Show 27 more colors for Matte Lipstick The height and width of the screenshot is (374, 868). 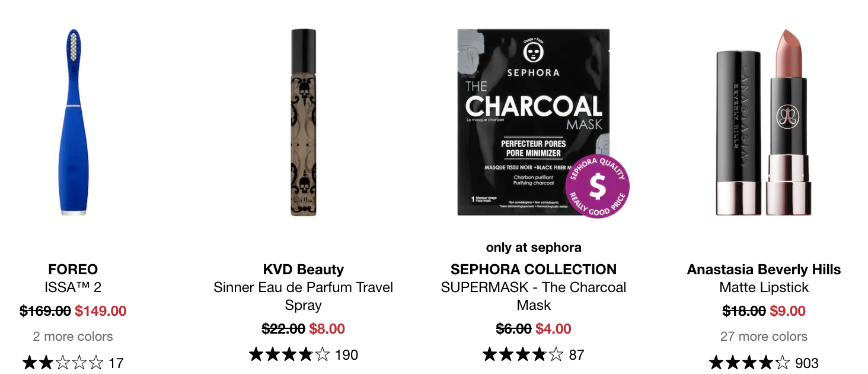764,337
